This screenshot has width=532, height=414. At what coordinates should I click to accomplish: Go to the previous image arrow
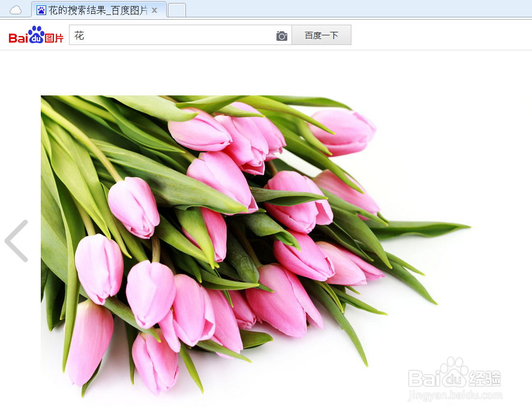[x=16, y=241]
